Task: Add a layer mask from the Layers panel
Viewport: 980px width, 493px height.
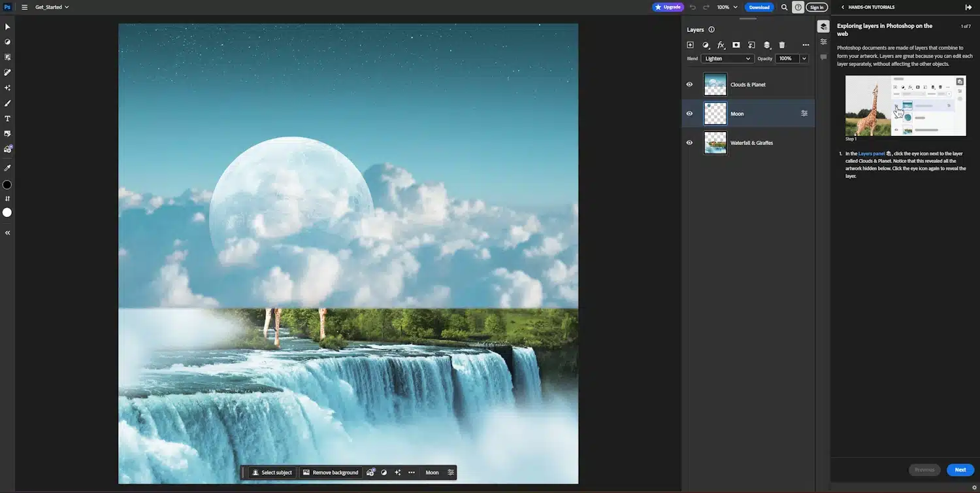Action: tap(736, 45)
